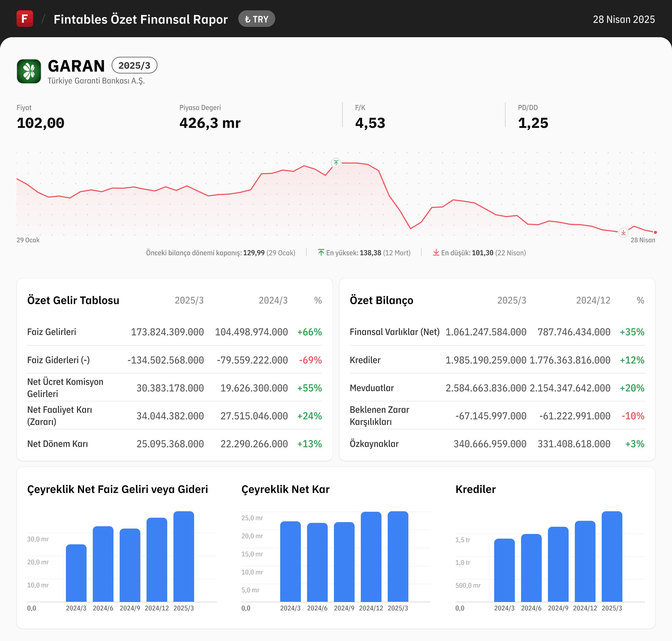This screenshot has height=641, width=672.
Task: Click the Özkaynaklar row label
Action: (x=374, y=444)
